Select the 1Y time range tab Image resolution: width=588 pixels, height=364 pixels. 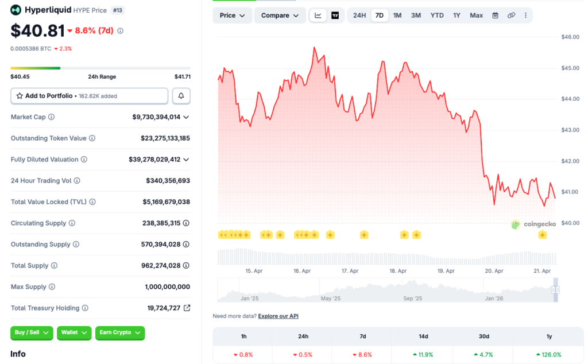(x=457, y=16)
